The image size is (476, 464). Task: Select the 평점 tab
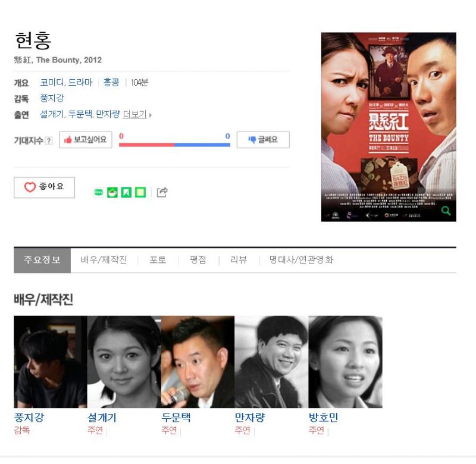(198, 260)
